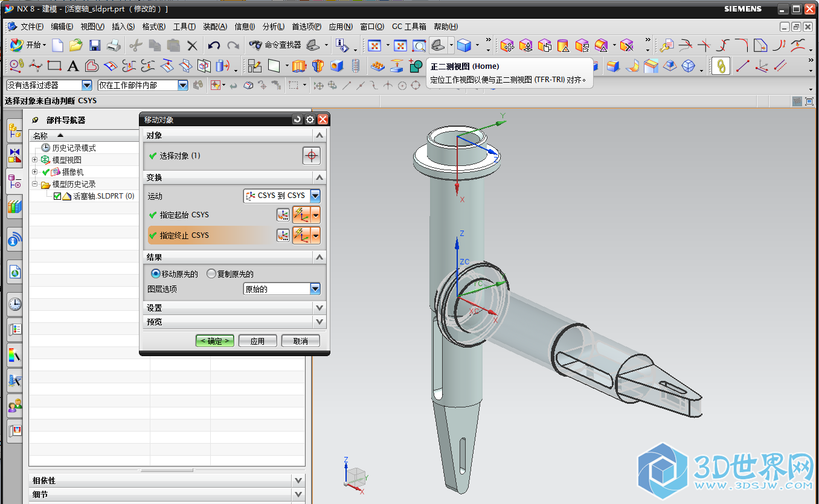Click the Hole feature icon

pos(337,66)
